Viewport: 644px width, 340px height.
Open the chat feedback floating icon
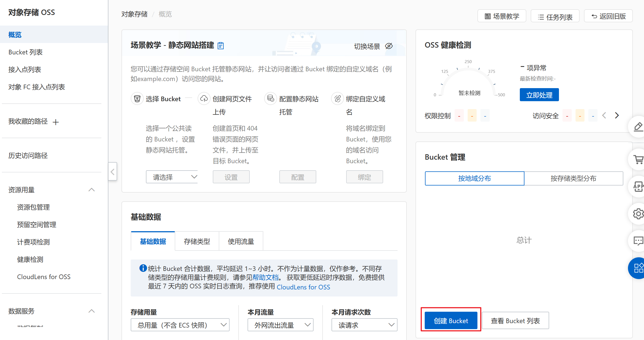click(638, 241)
